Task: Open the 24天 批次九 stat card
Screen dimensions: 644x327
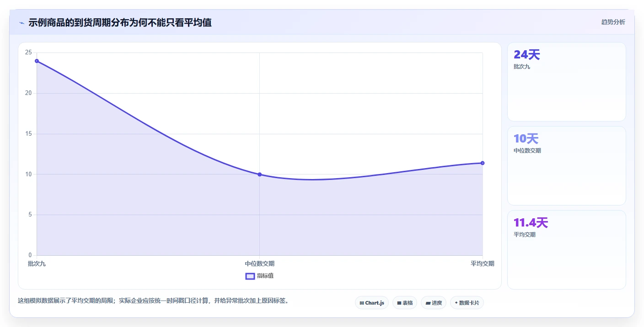Action: (566, 82)
